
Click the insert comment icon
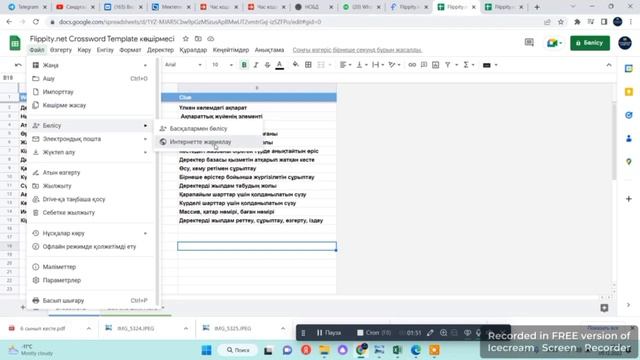tap(424, 65)
